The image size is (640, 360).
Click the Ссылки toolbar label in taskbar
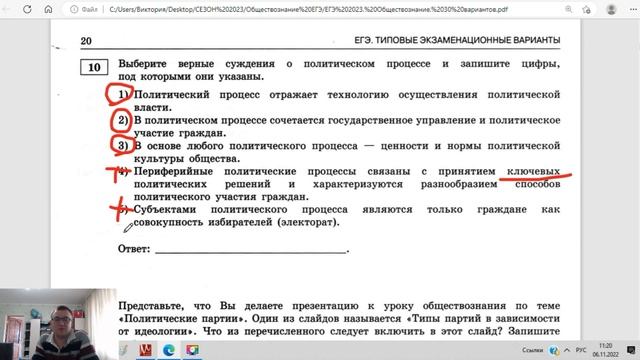pos(532,350)
